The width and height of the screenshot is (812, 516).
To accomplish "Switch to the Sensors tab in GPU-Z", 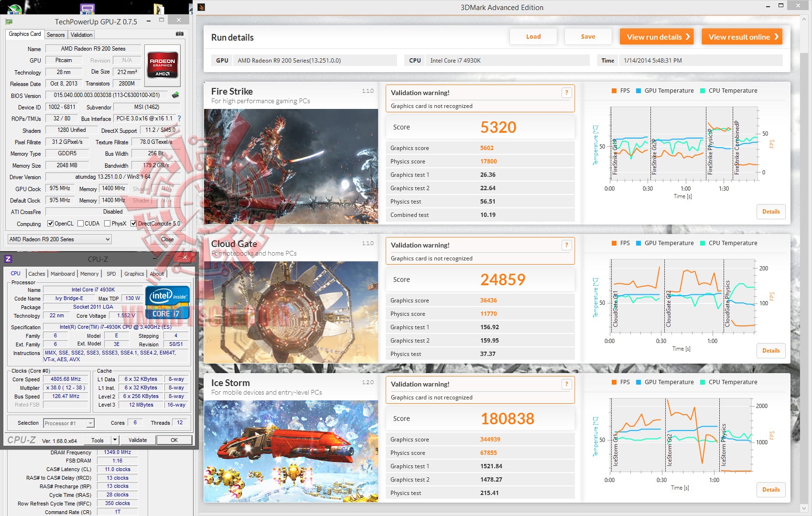I will coord(55,35).
